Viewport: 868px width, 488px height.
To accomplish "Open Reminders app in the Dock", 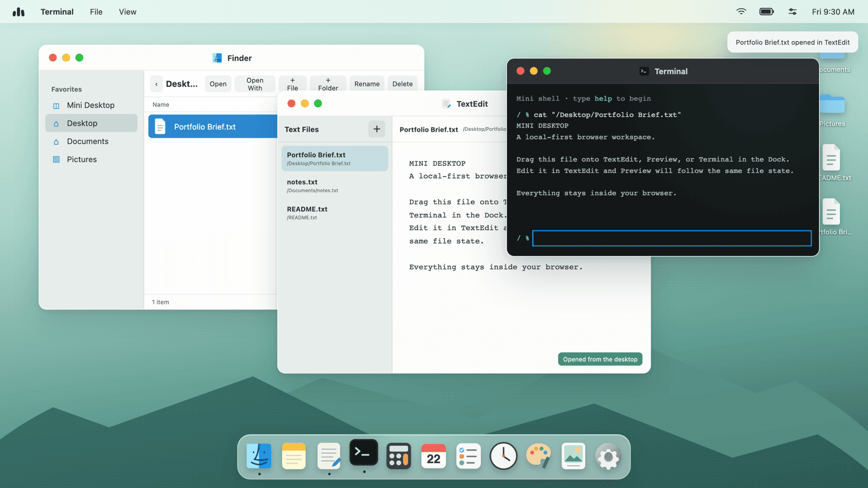I will [468, 456].
